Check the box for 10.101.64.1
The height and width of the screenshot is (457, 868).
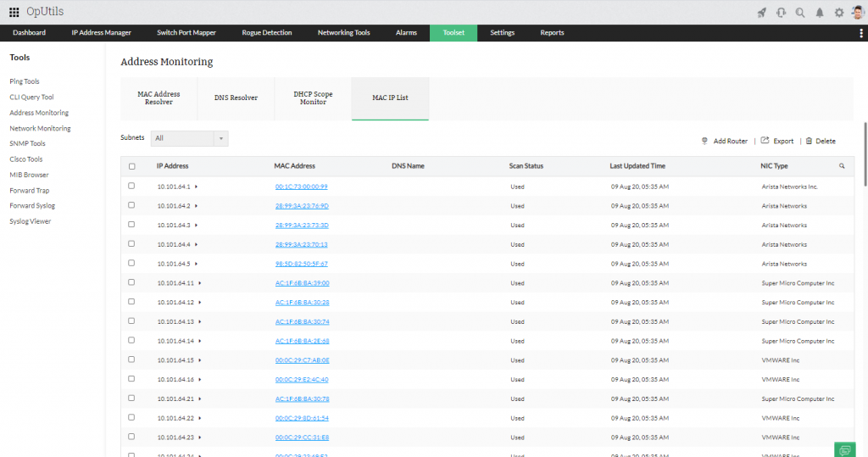pos(131,186)
